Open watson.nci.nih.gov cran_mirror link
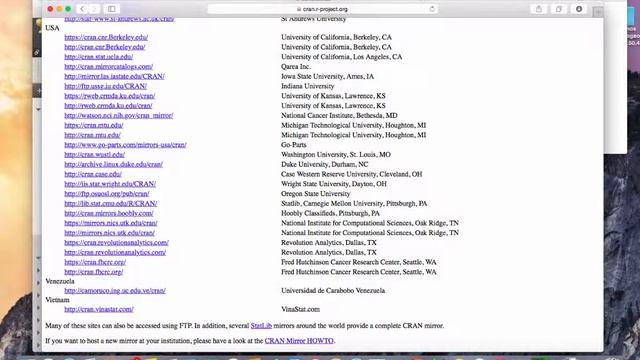 click(x=119, y=116)
